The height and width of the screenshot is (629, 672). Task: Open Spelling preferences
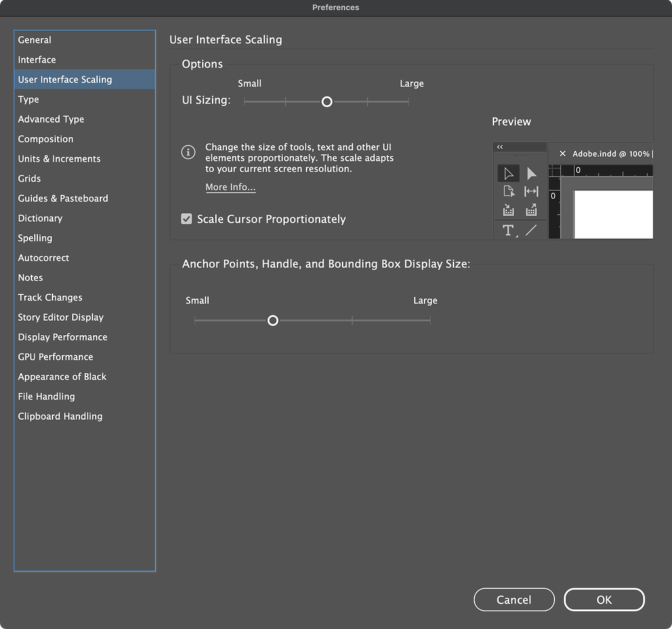(x=85, y=238)
